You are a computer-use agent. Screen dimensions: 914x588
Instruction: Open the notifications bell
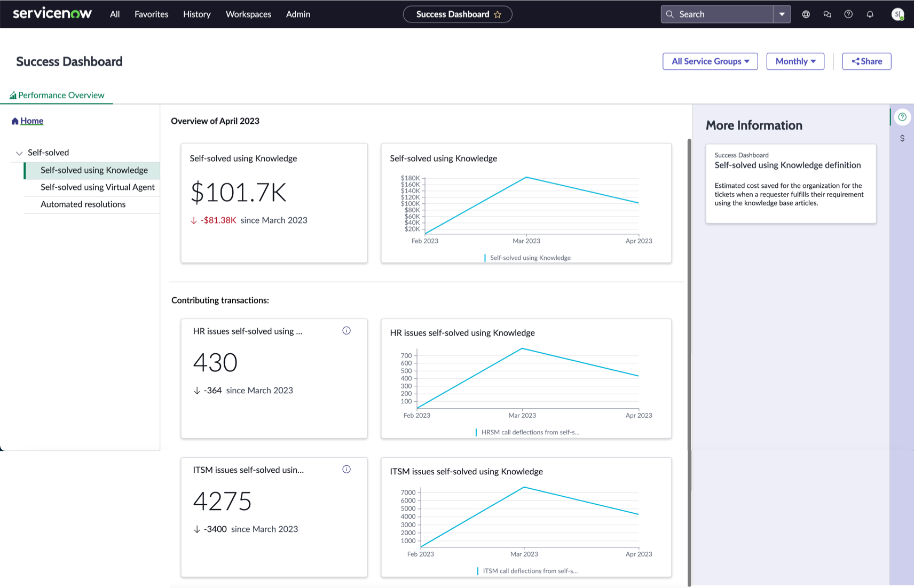click(870, 14)
